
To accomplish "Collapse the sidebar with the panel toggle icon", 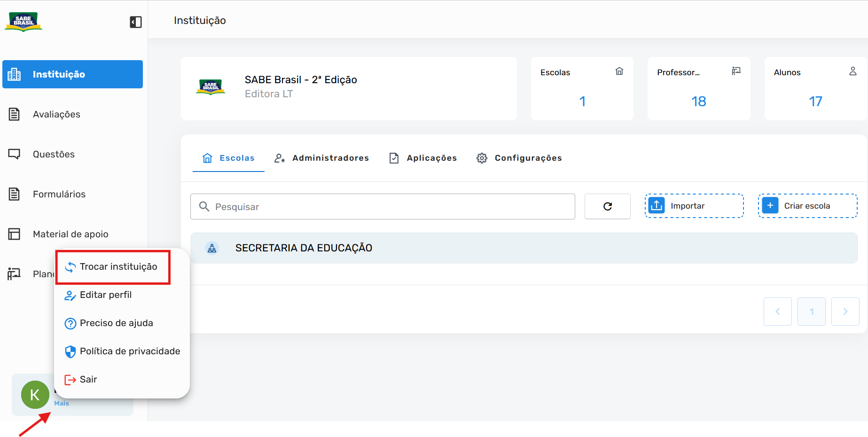I will pos(135,22).
